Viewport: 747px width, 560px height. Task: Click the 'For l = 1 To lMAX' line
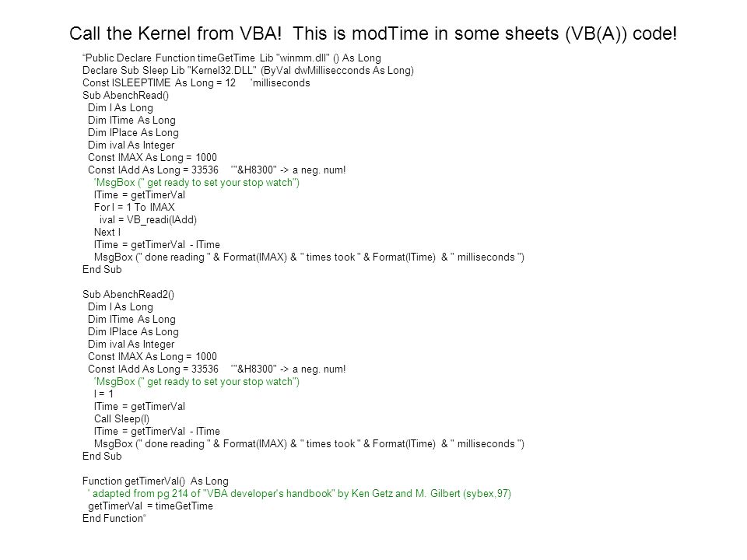point(135,207)
